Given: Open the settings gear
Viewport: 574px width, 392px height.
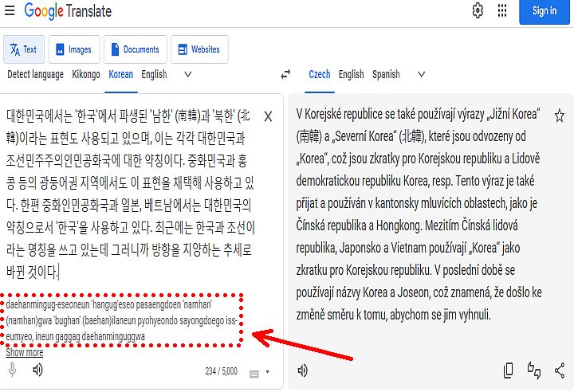Looking at the screenshot, I should (478, 10).
